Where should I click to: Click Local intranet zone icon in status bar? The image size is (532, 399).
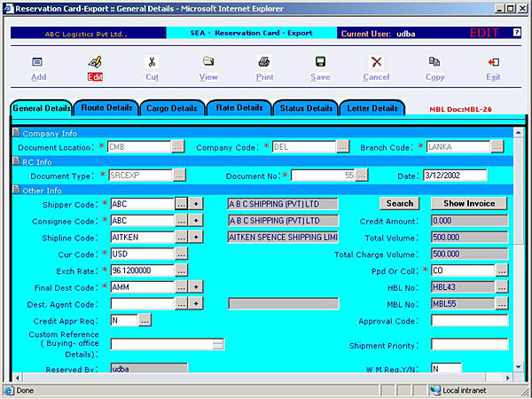(435, 390)
